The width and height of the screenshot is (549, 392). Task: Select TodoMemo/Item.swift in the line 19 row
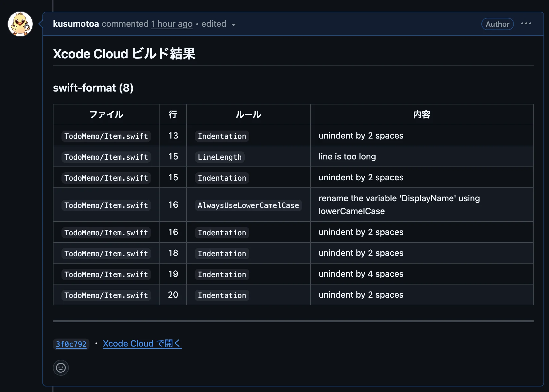point(106,274)
